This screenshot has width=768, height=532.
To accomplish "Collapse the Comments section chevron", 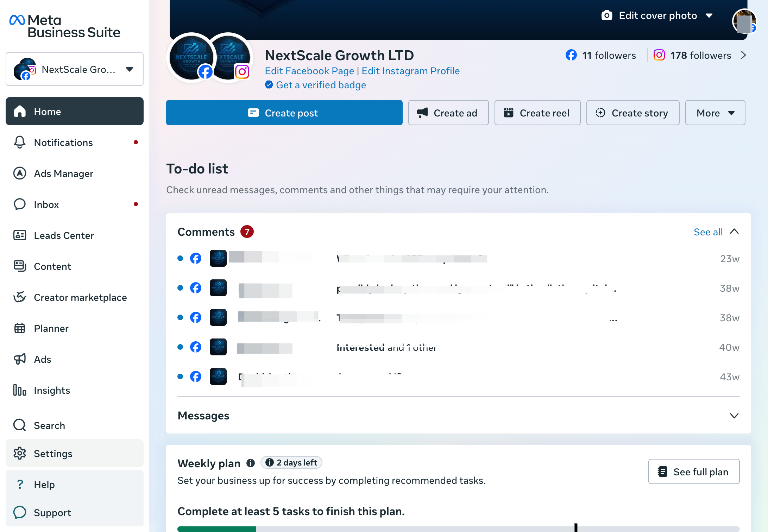I will click(x=734, y=232).
